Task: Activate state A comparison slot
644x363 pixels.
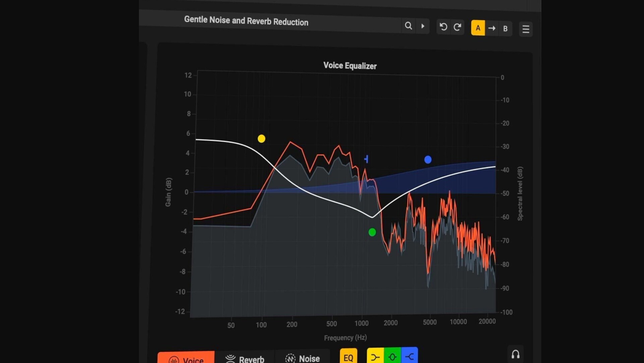Action: [478, 28]
